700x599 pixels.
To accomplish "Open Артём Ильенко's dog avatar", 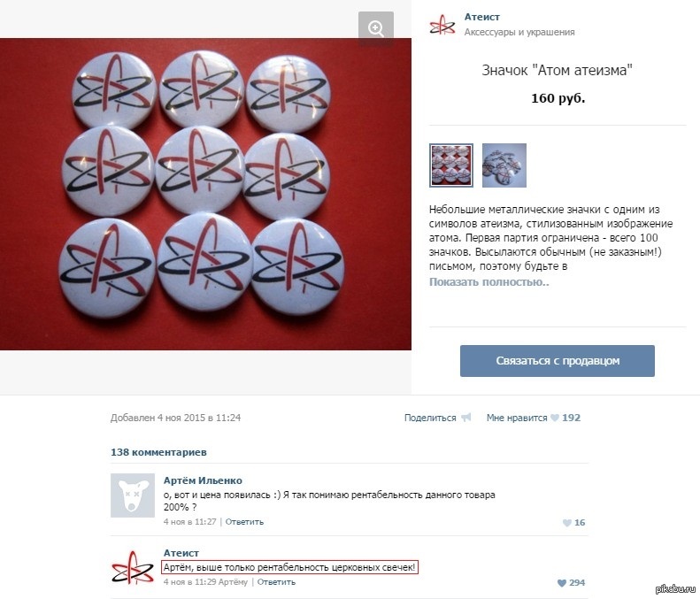I will tap(133, 495).
